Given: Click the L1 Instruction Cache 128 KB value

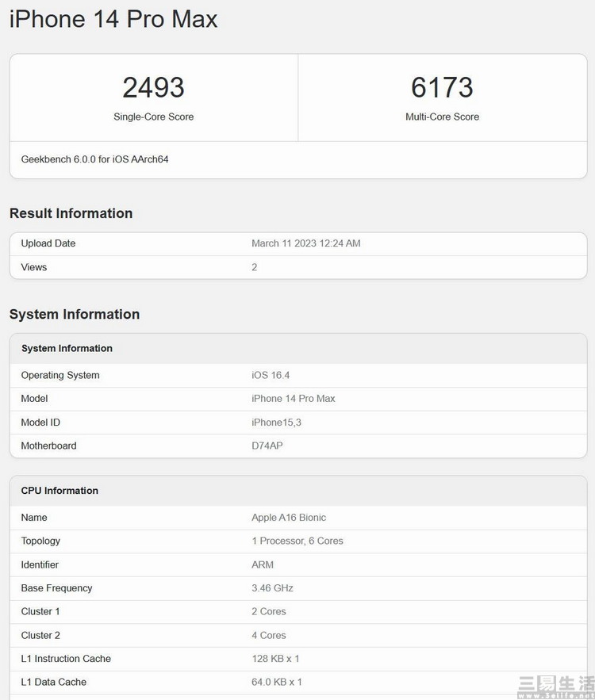Looking at the screenshot, I should coord(275,659).
